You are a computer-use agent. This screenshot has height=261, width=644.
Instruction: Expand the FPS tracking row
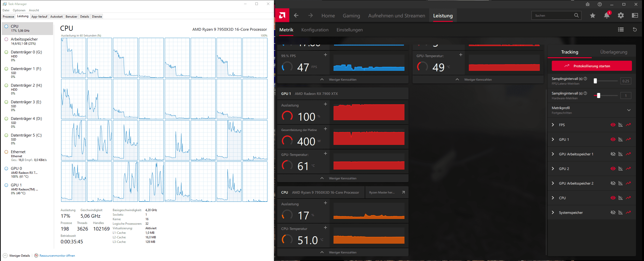[x=553, y=125]
